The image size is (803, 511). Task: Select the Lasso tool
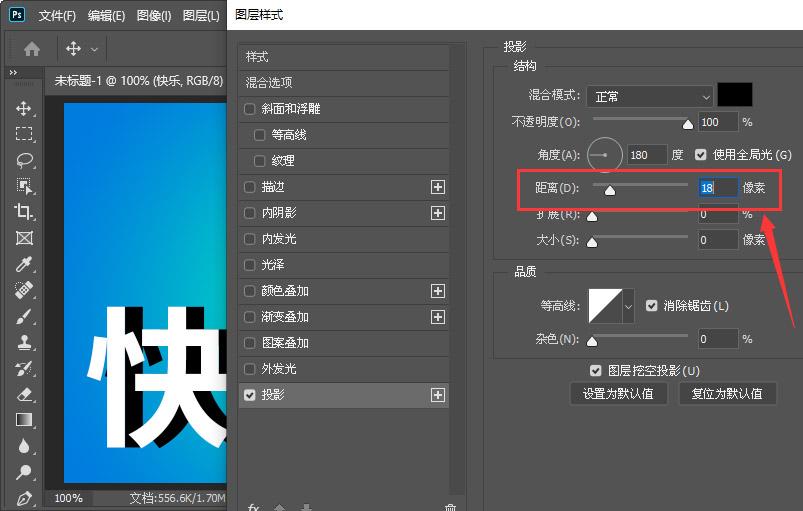coord(24,160)
